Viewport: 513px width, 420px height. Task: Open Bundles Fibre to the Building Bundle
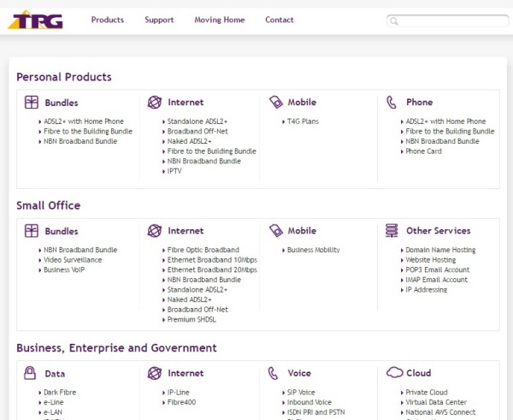88,131
